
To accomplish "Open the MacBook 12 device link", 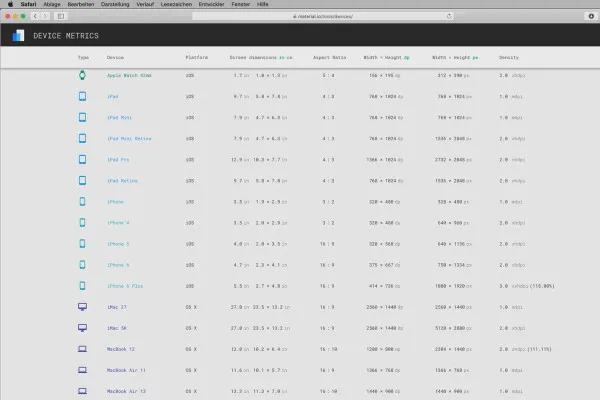I will (x=121, y=349).
